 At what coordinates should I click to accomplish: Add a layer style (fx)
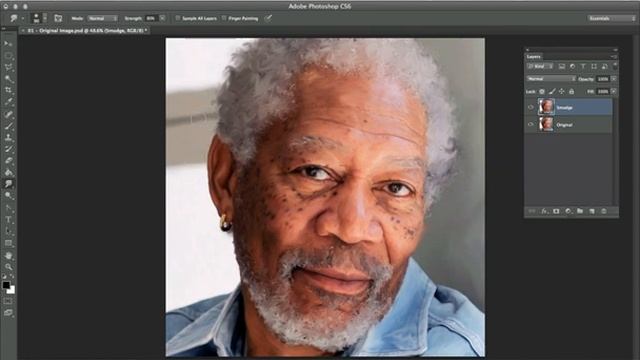tap(544, 211)
